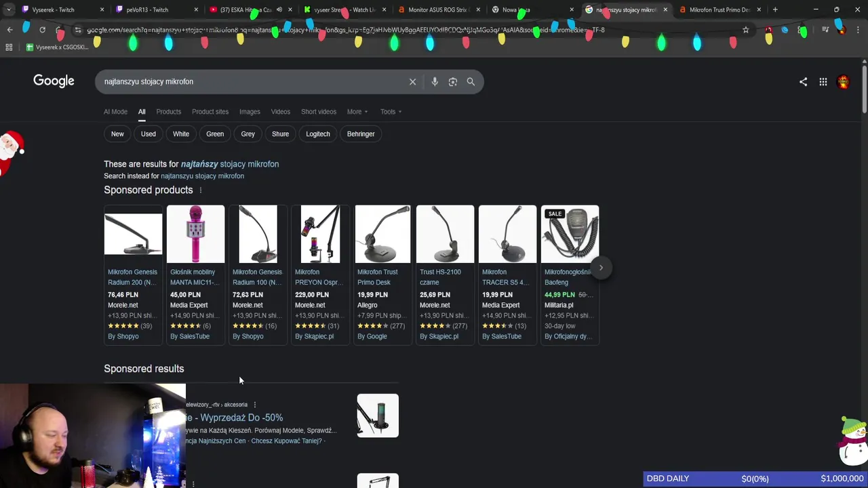Open Chcesz Kupować Taniej sitelink
Image resolution: width=868 pixels, height=488 pixels.
(x=288, y=441)
